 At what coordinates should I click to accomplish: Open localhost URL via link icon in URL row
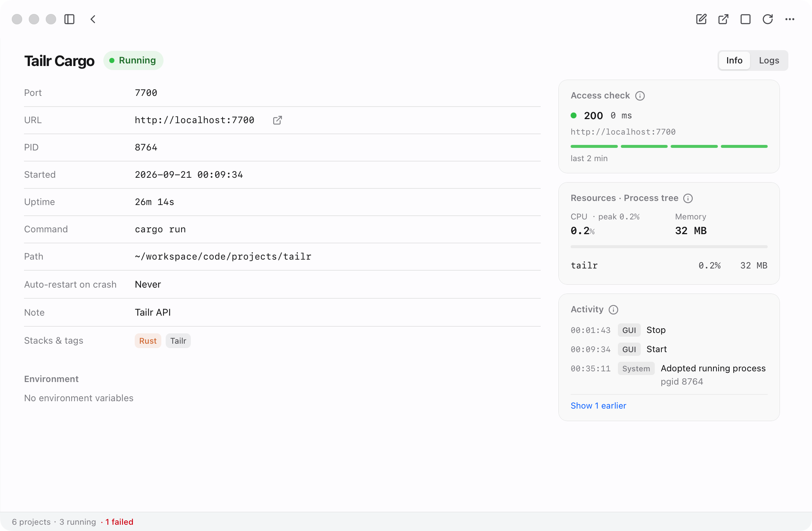coord(278,120)
